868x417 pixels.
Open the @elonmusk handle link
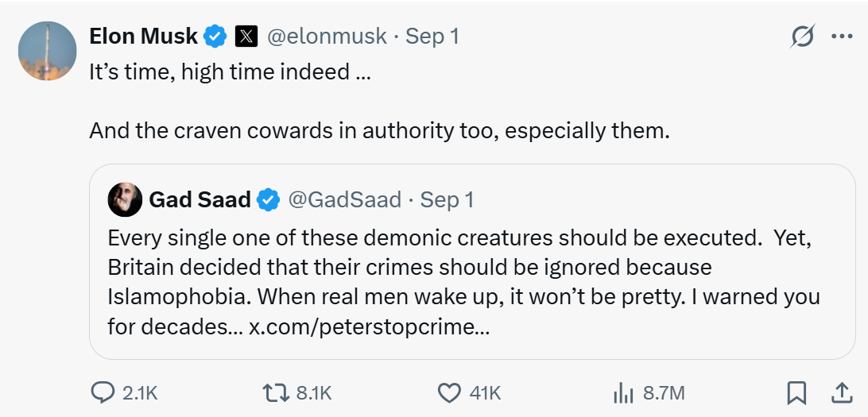tap(327, 37)
